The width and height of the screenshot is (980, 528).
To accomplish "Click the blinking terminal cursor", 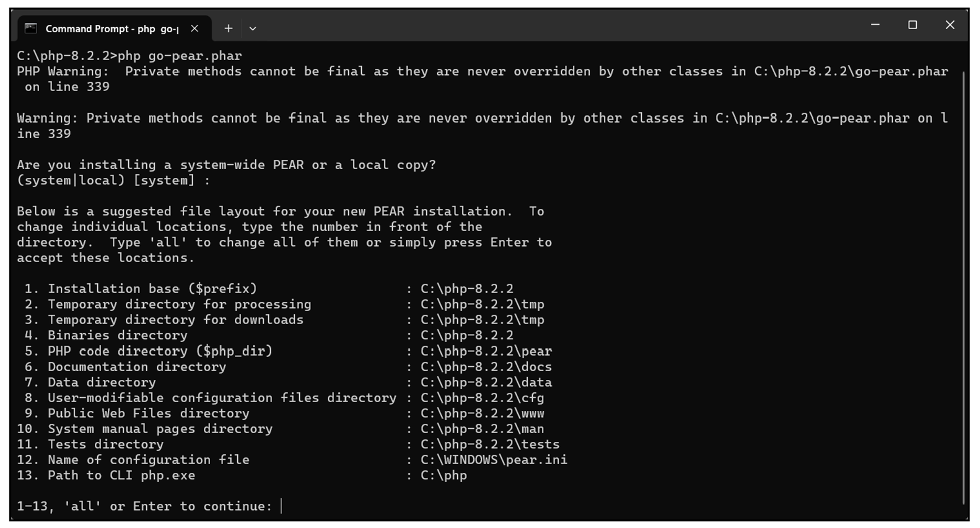I will [x=282, y=506].
